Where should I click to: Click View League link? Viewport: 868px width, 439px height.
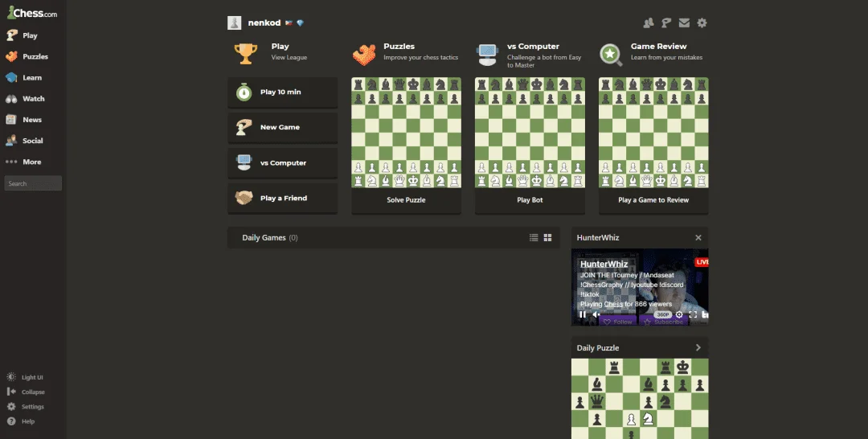point(289,58)
